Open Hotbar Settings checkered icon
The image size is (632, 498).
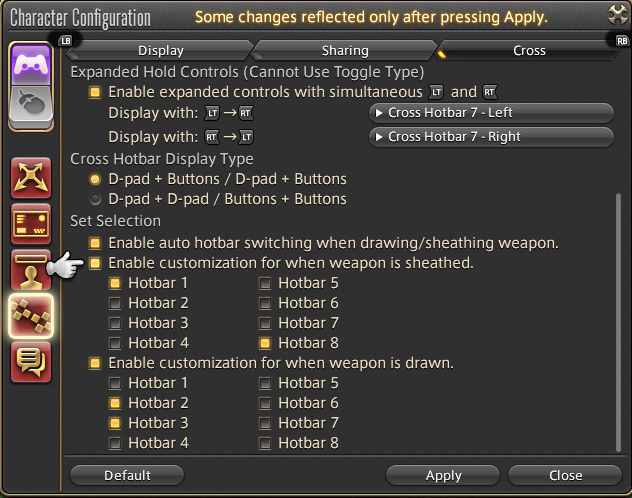point(31,316)
